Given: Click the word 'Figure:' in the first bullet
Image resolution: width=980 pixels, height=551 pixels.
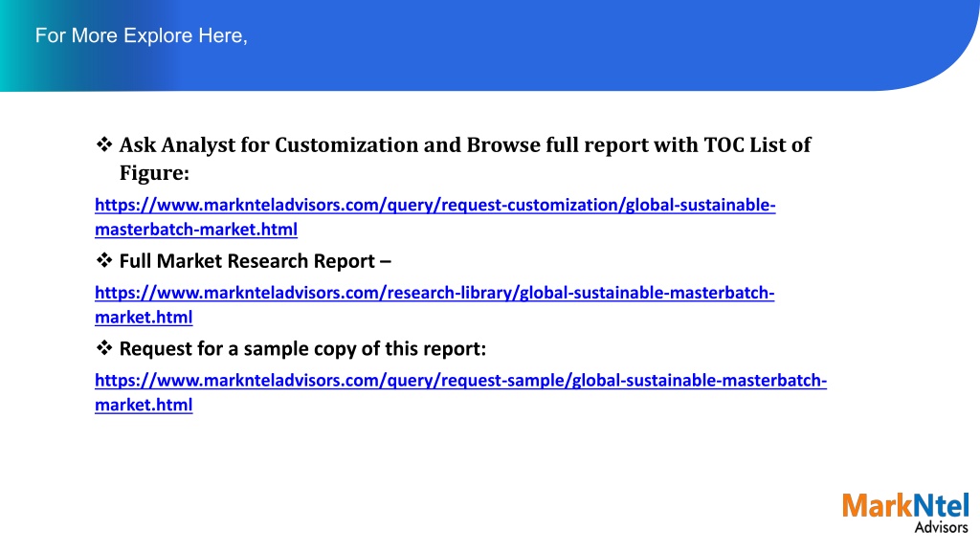Looking at the screenshot, I should [x=154, y=173].
